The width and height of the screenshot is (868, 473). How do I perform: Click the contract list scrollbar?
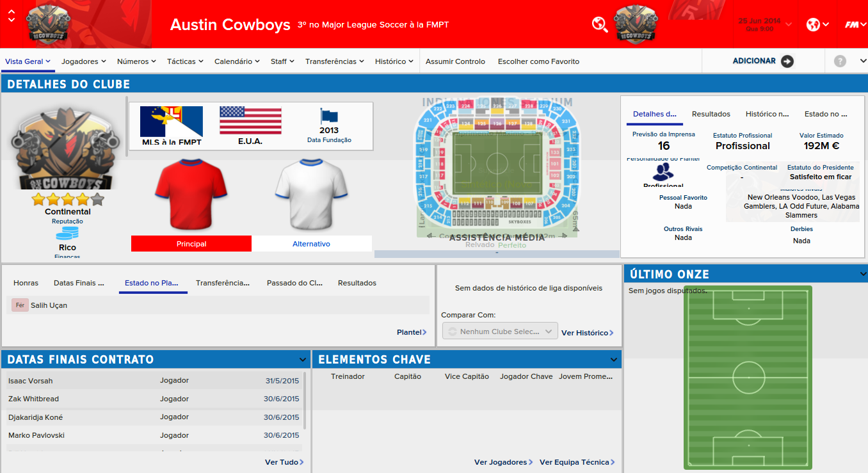pyautogui.click(x=305, y=401)
